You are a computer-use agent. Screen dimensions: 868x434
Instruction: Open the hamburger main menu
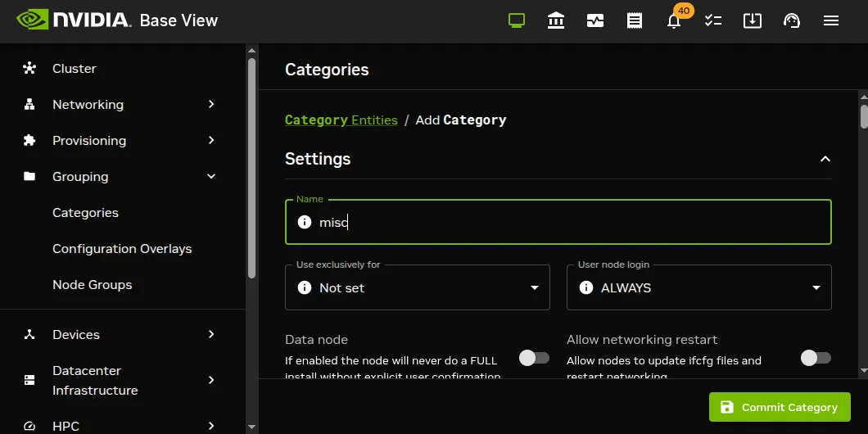click(x=831, y=21)
